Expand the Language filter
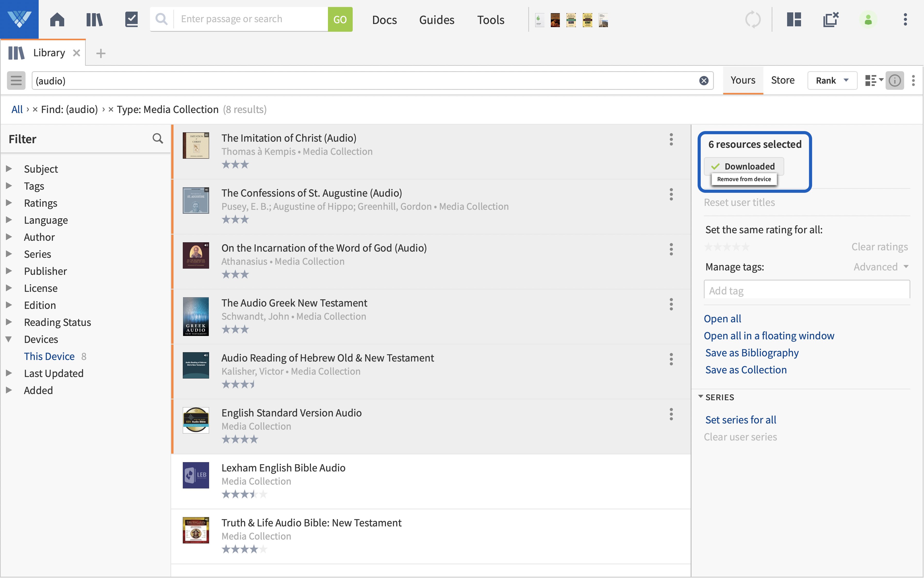 [x=9, y=220]
